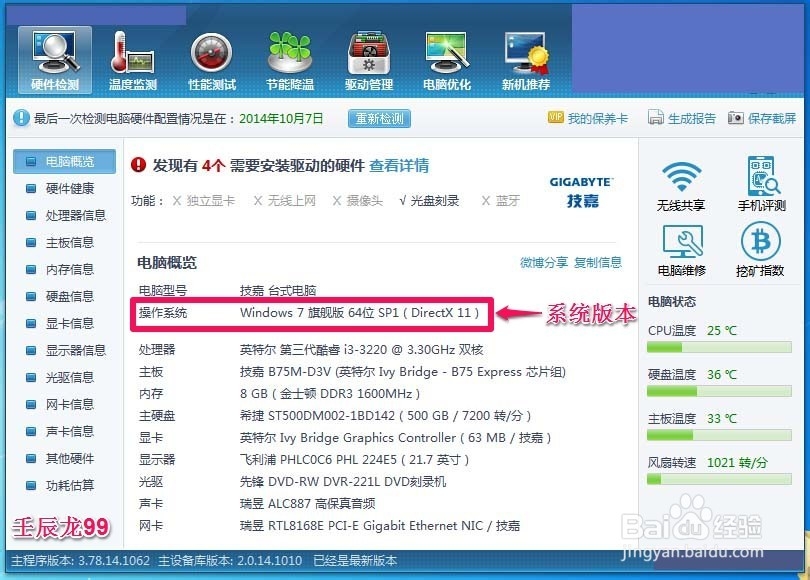This screenshot has height=580, width=810.
Task: Launch the 手机评测 phone benchmark tool
Action: [761, 185]
